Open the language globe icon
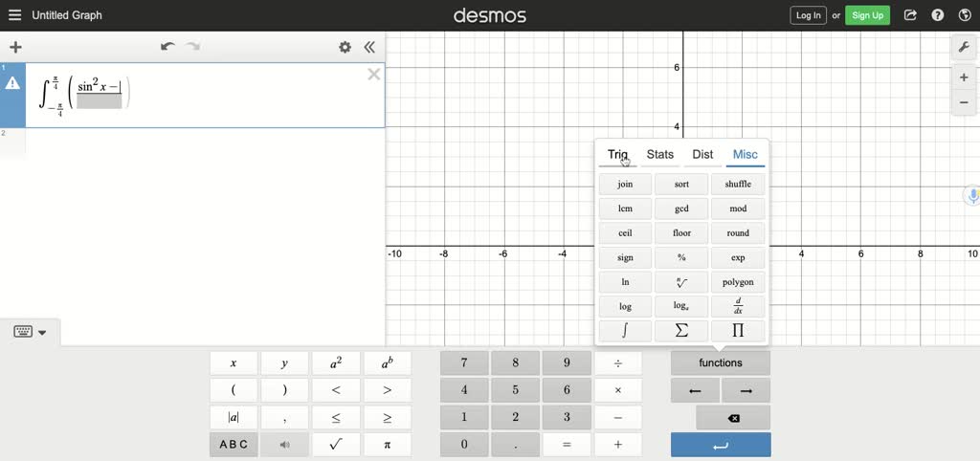Viewport: 980px width, 461px height. pos(965,15)
